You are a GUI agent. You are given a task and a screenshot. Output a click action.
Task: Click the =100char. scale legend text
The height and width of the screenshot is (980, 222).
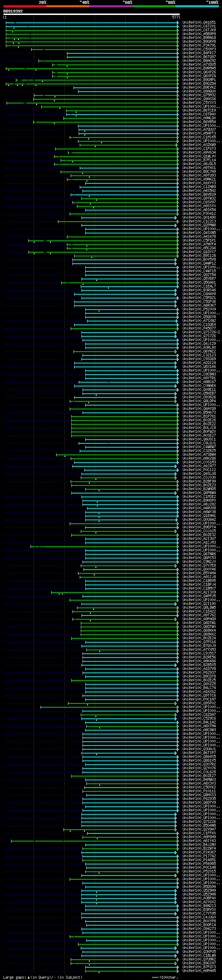tap(169, 977)
